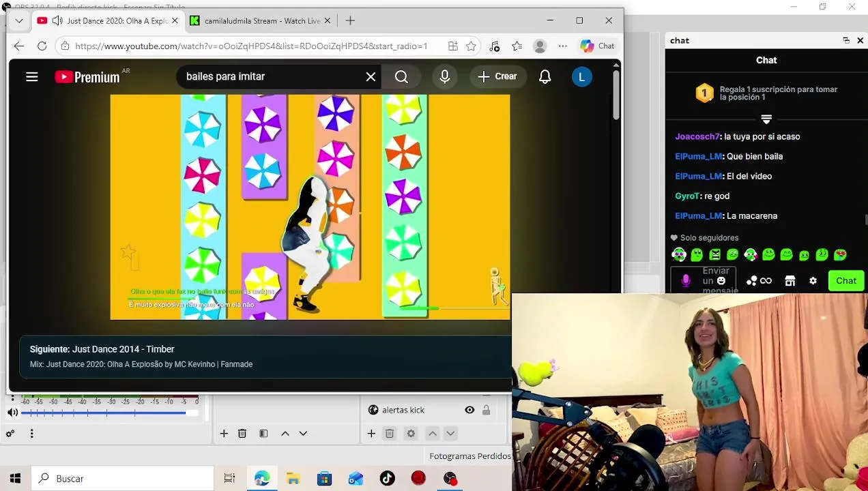Close the chat dock panel
Image resolution: width=868 pixels, height=491 pixels.
pos(860,40)
